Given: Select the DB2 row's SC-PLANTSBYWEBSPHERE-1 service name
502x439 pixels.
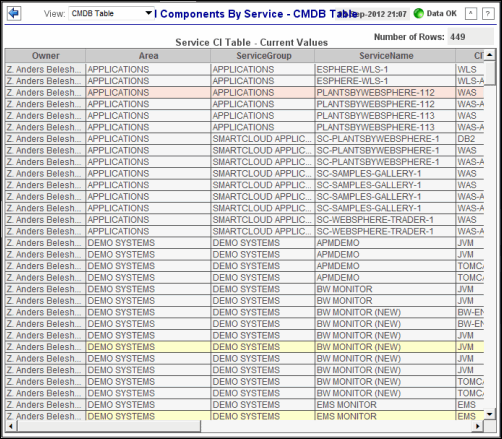Looking at the screenshot, I should click(x=385, y=139).
